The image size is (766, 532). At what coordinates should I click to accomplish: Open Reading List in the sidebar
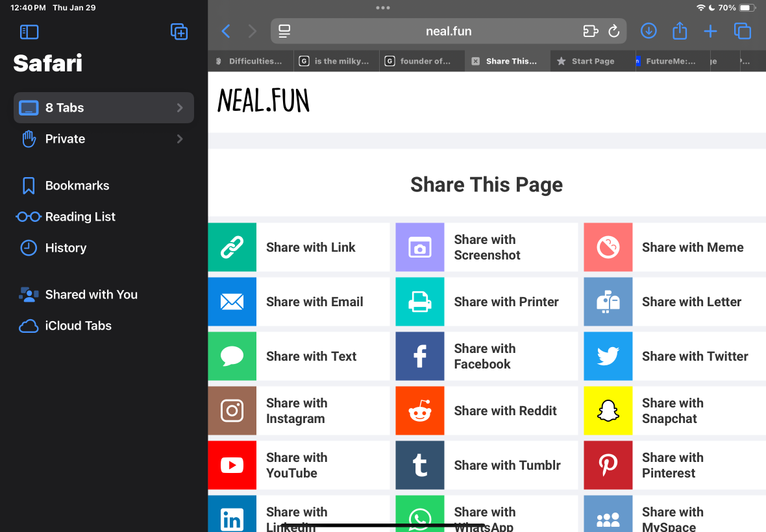coord(66,217)
